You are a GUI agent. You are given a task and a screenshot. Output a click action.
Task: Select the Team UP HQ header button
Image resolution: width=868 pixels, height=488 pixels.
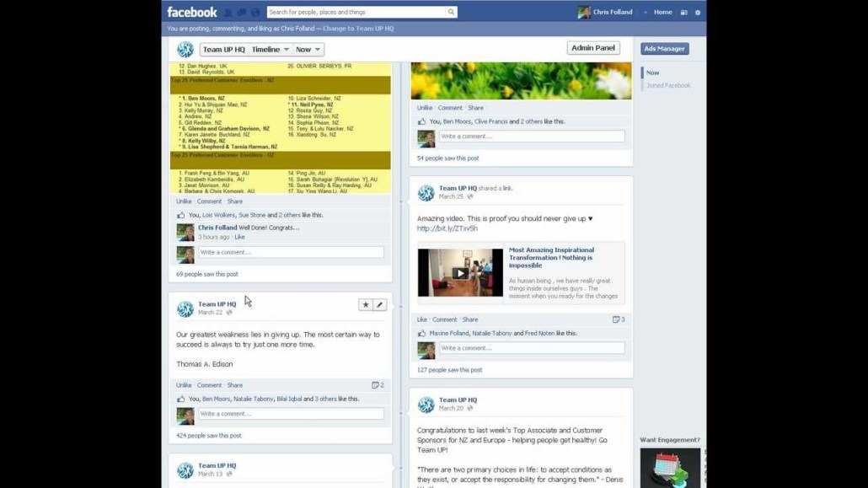click(223, 49)
